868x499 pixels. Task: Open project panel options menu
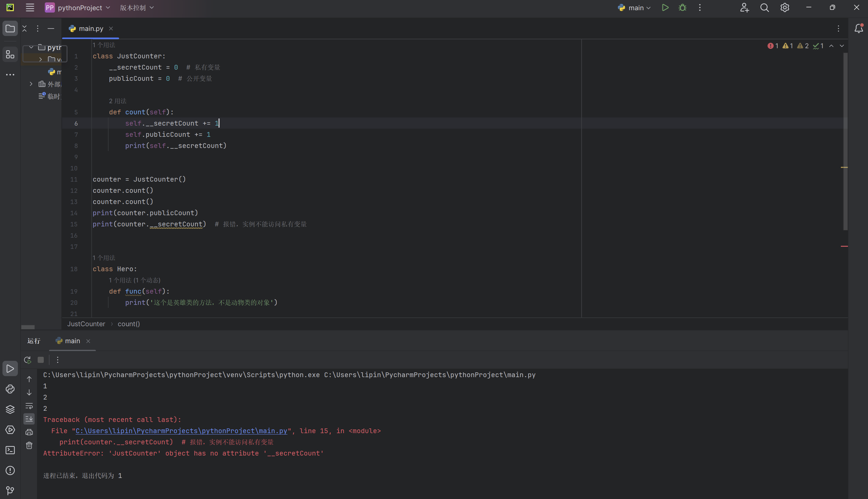[38, 29]
